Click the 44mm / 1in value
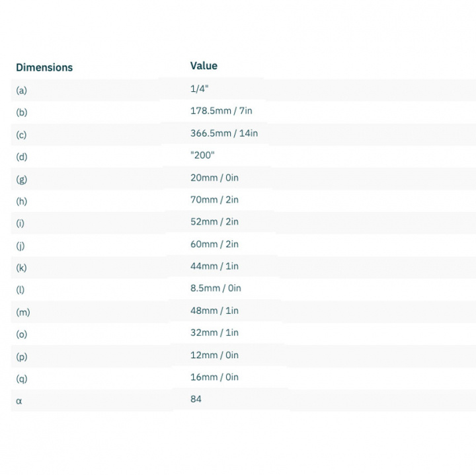Image resolution: width=476 pixels, height=475 pixels. point(214,266)
